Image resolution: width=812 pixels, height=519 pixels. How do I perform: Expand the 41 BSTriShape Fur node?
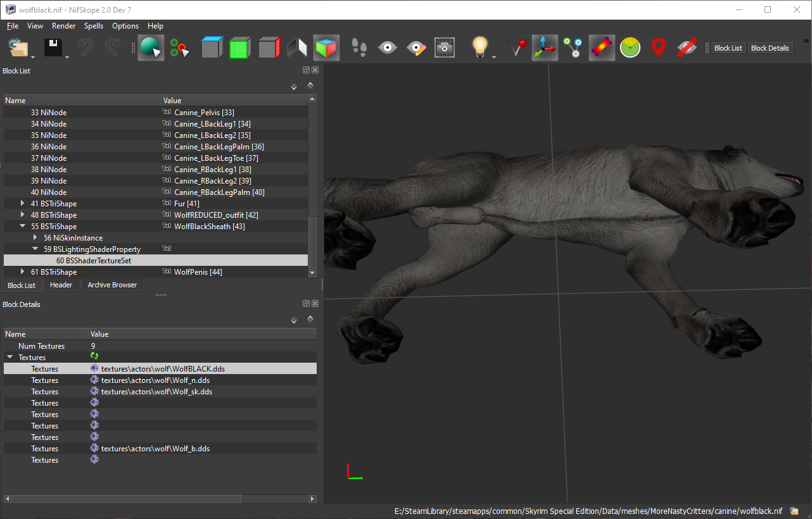tap(23, 204)
